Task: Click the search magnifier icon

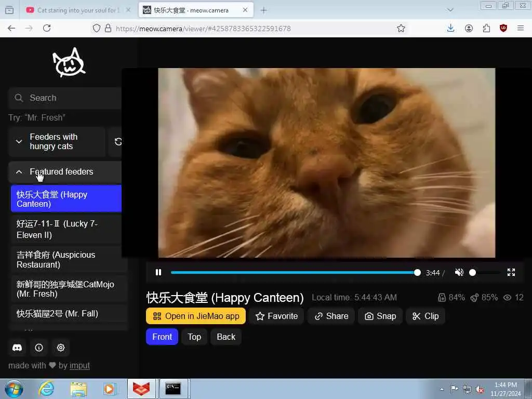Action: pyautogui.click(x=19, y=98)
